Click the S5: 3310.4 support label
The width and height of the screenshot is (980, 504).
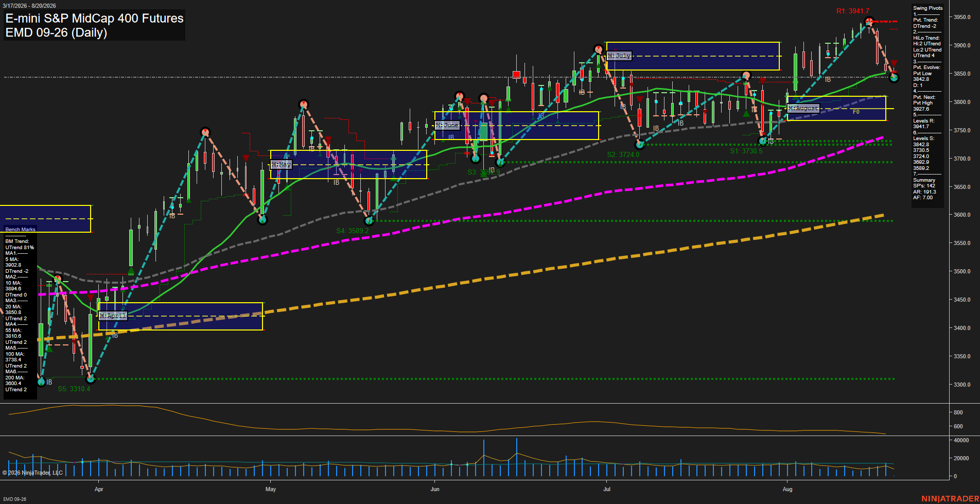click(x=74, y=389)
